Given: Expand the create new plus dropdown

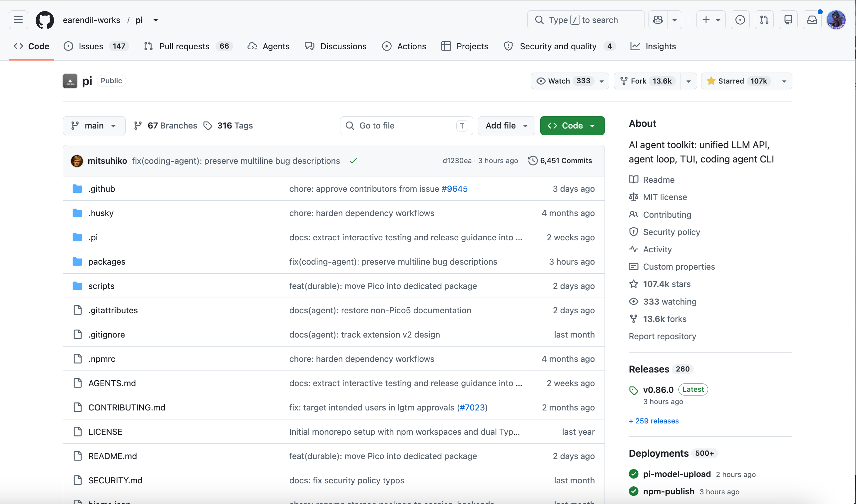Looking at the screenshot, I should point(711,20).
